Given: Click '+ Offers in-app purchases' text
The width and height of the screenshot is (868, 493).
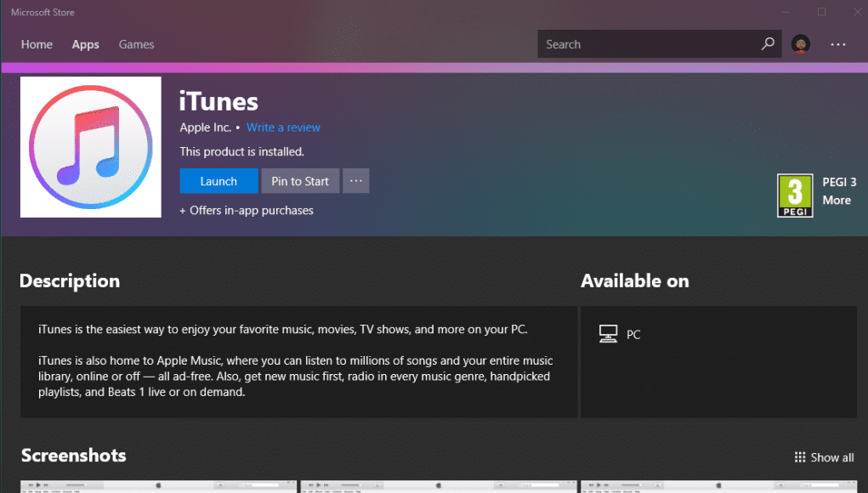Looking at the screenshot, I should pyautogui.click(x=247, y=210).
